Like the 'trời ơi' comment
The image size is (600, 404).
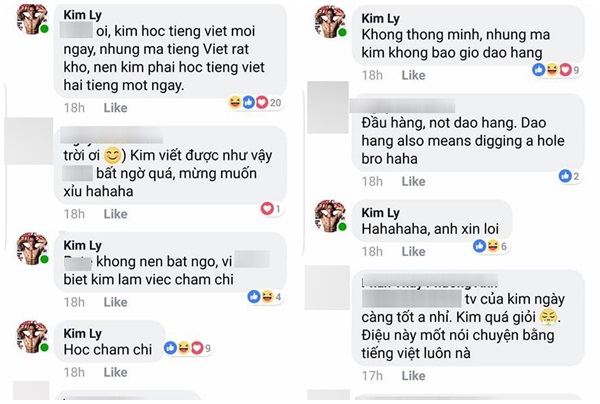115,214
